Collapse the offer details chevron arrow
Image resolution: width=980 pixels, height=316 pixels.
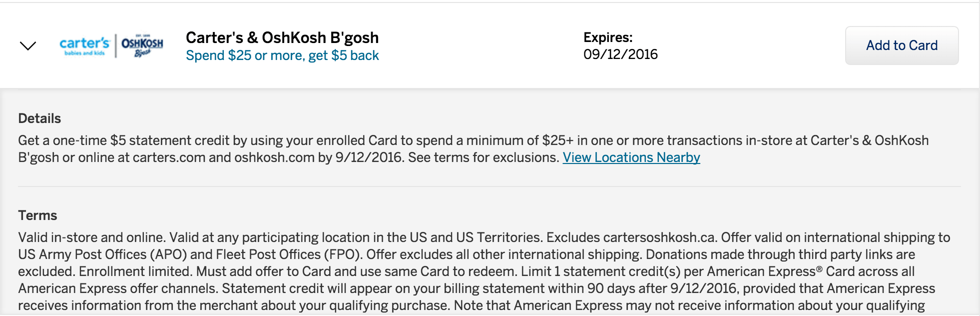(x=28, y=46)
